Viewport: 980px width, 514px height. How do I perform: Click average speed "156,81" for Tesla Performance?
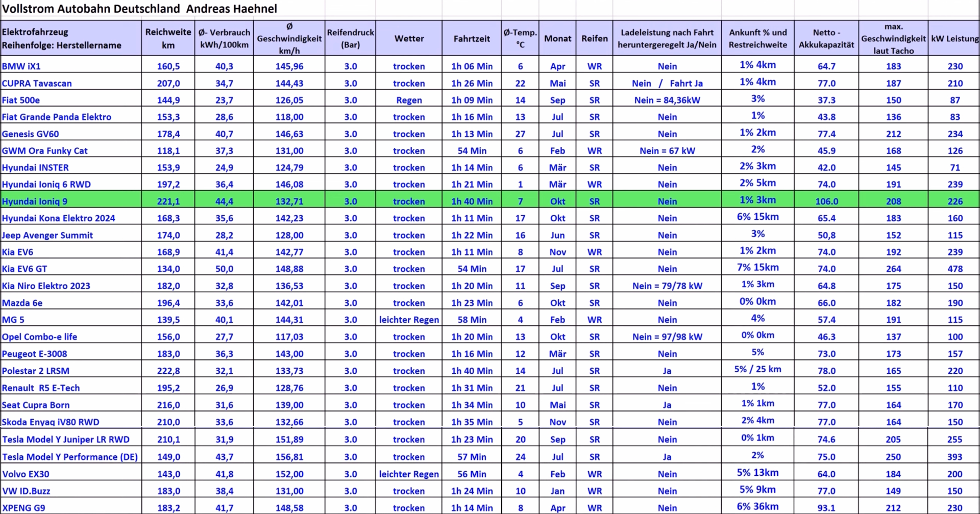tap(289, 456)
